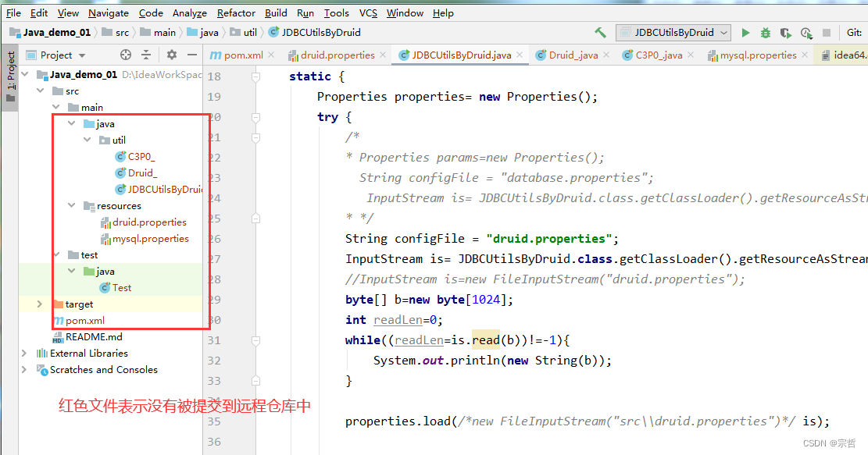Screen dimensions: 868x455
Task: Collapse the src folder arrow
Action: tap(41, 91)
